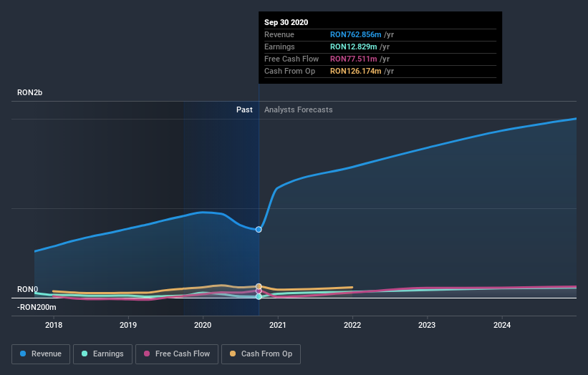Click the Earnings row label in the tooltip
Viewport: 588px width, 375px height.
(x=279, y=47)
